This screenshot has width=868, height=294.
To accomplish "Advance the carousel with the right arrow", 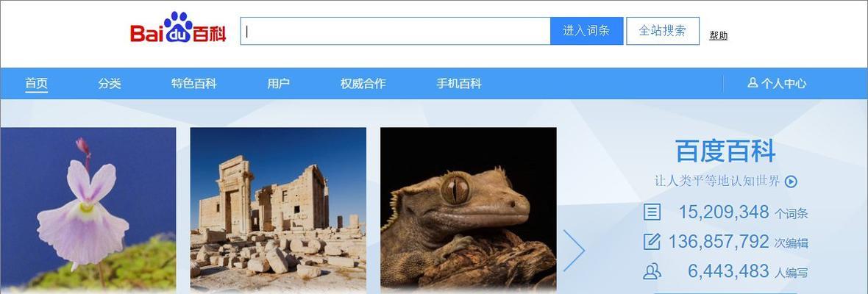I will pos(574,251).
